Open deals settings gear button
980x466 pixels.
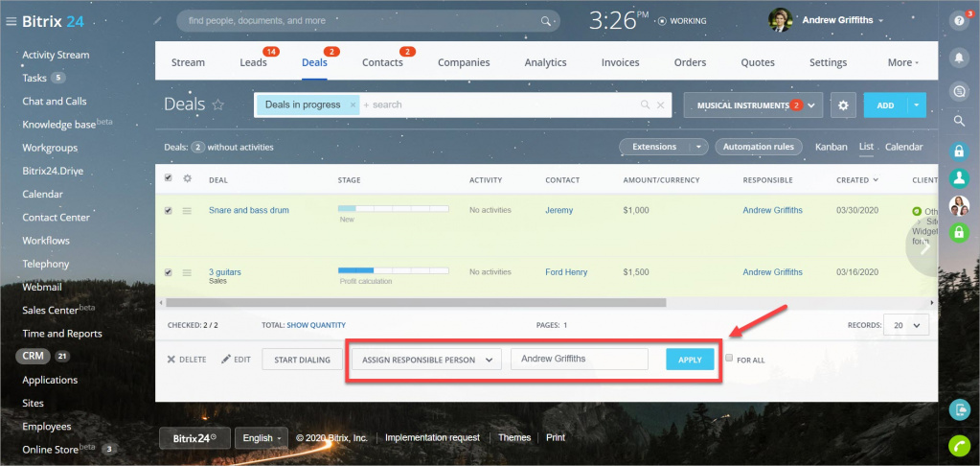(843, 105)
